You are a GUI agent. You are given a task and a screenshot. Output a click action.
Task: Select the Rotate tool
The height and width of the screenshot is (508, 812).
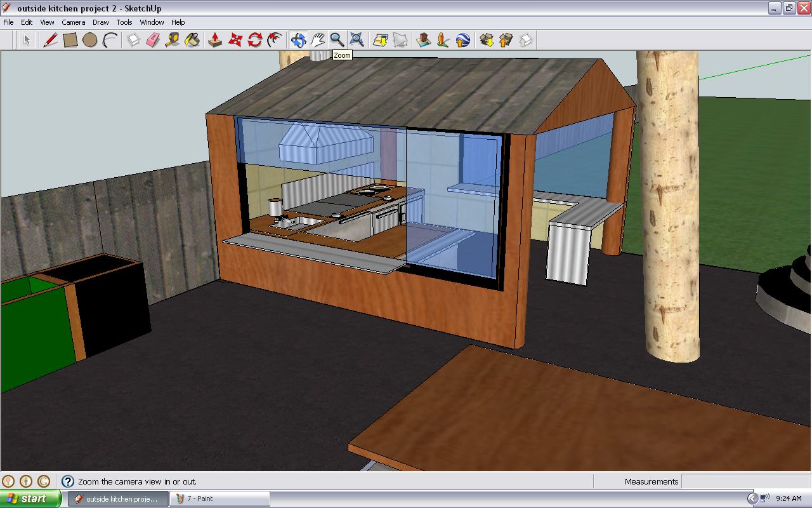[x=255, y=40]
